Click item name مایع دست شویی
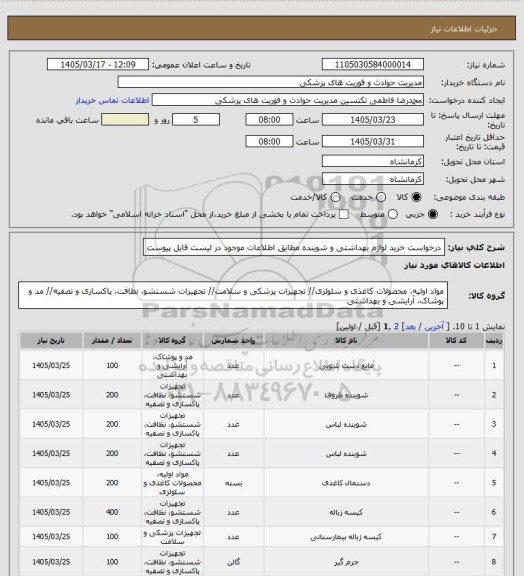524x576 pixels. pos(346,366)
